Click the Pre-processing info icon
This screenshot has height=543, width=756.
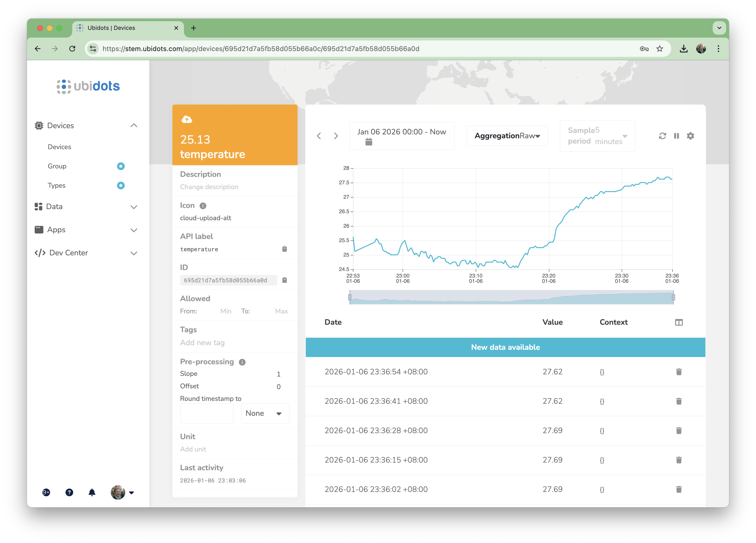coord(242,362)
